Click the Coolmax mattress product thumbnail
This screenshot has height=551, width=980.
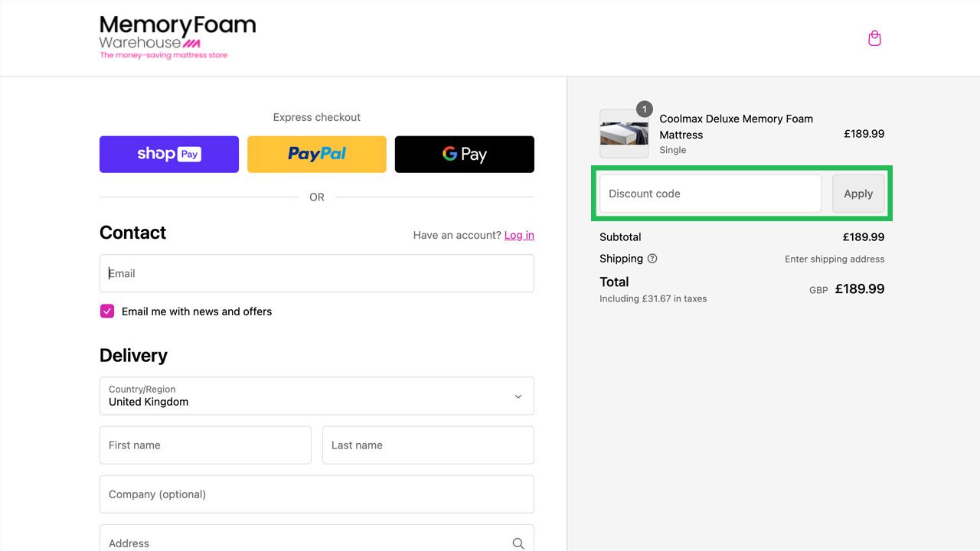[x=624, y=134]
